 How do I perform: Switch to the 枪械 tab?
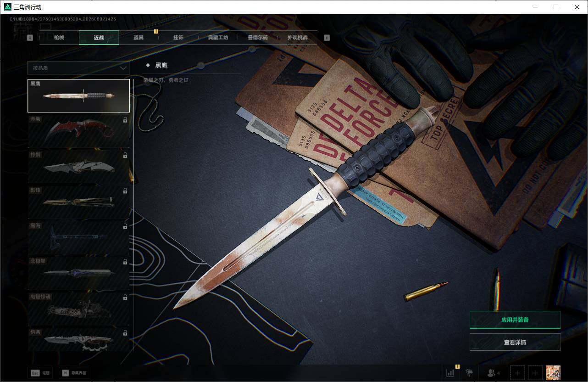click(x=59, y=38)
